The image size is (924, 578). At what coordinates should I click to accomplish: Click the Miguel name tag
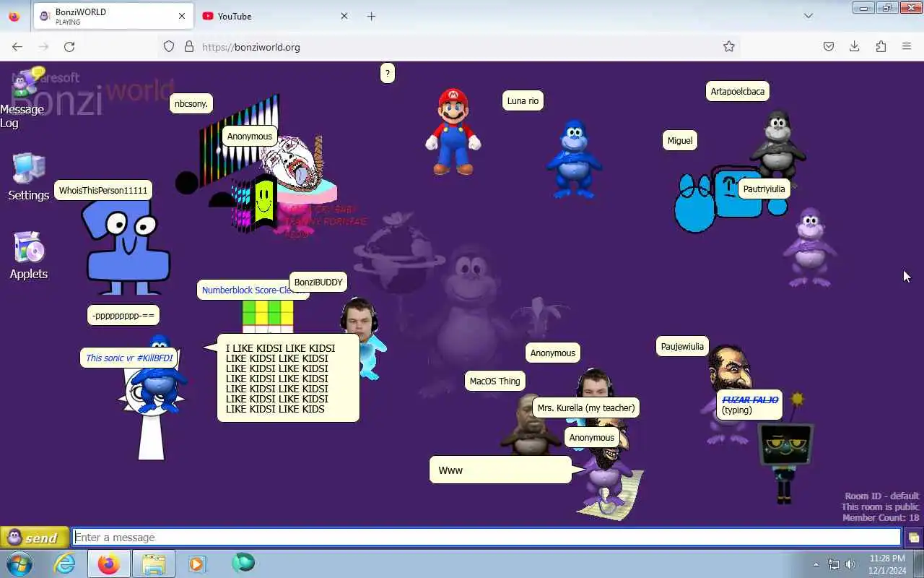680,141
